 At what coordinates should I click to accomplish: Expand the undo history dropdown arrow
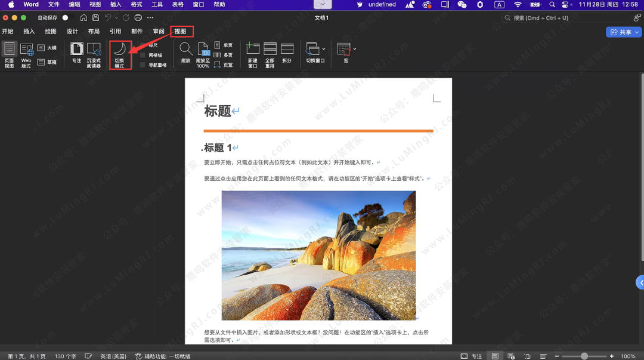[116, 18]
